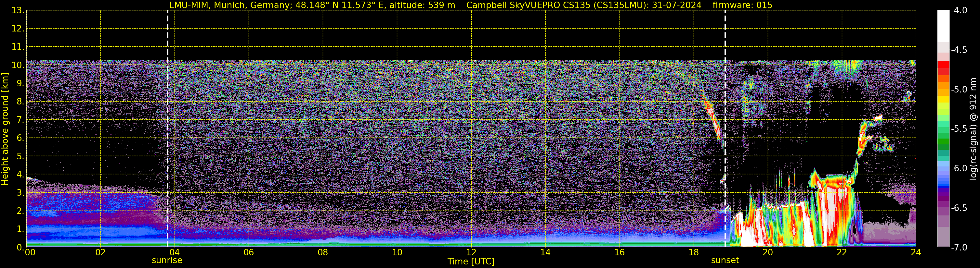This screenshot has height=268, width=980.
Task: Click the colorbar tick label '-7.0'
Action: click(959, 248)
